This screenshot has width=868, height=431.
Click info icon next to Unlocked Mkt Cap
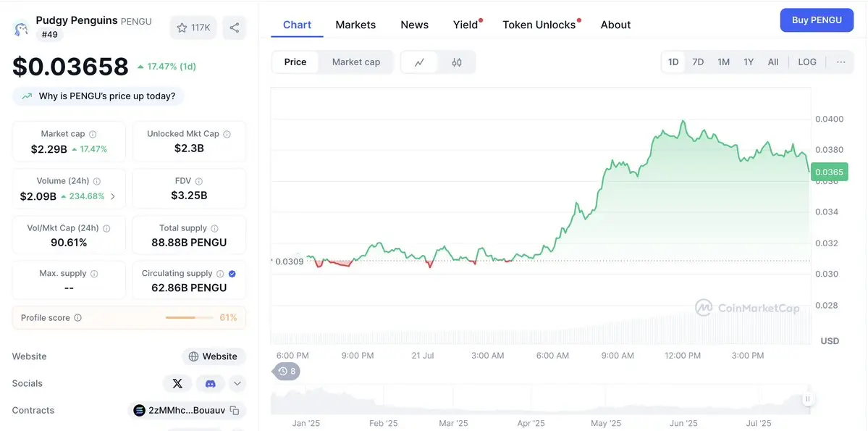[x=227, y=134]
